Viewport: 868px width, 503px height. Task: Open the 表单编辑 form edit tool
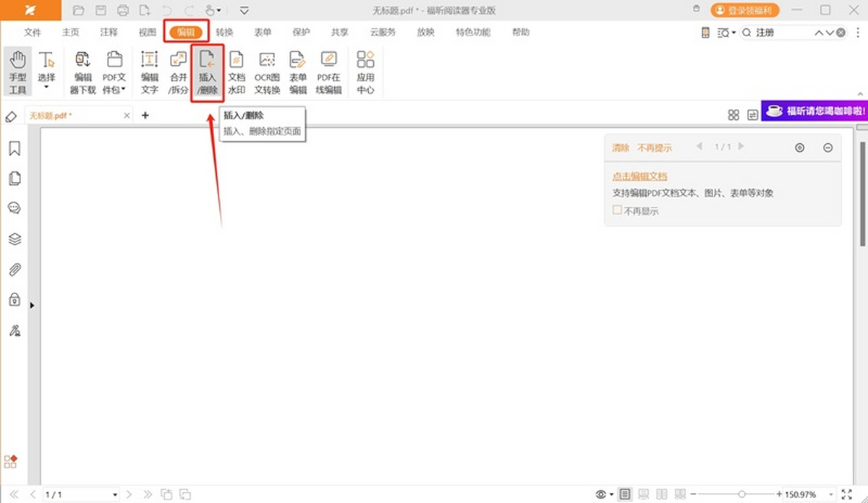click(298, 72)
